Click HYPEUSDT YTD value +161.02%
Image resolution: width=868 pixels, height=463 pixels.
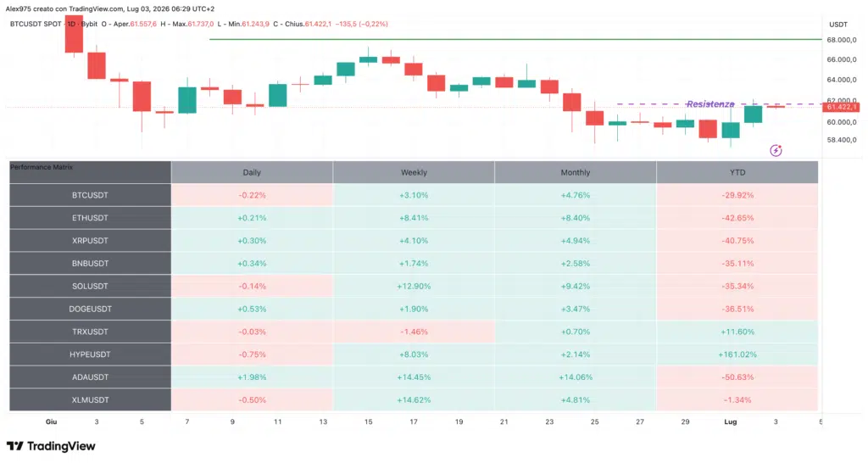click(737, 354)
